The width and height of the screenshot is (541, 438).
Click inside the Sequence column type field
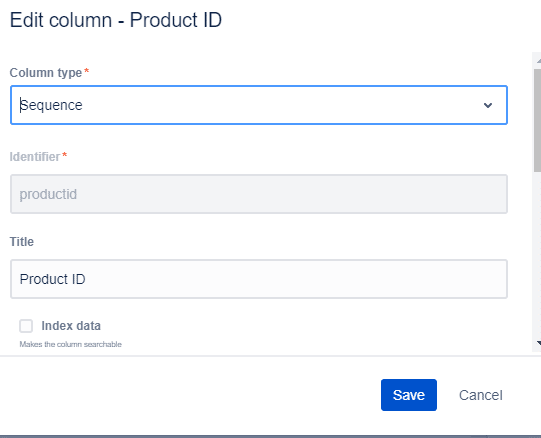pos(259,105)
